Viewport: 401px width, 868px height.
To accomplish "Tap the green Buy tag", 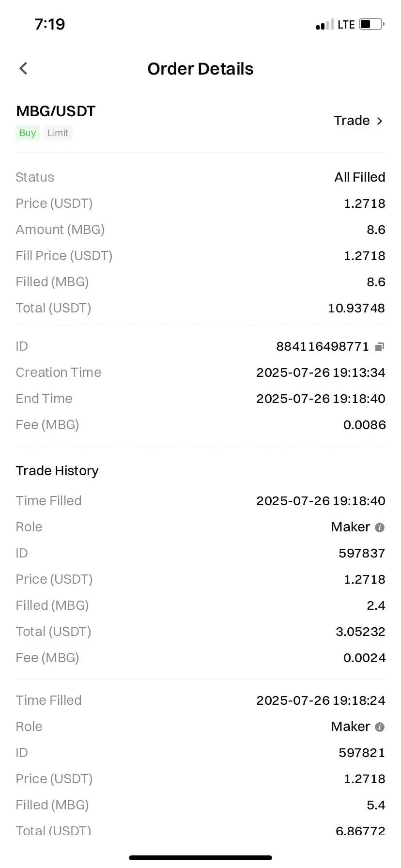I will click(x=28, y=133).
